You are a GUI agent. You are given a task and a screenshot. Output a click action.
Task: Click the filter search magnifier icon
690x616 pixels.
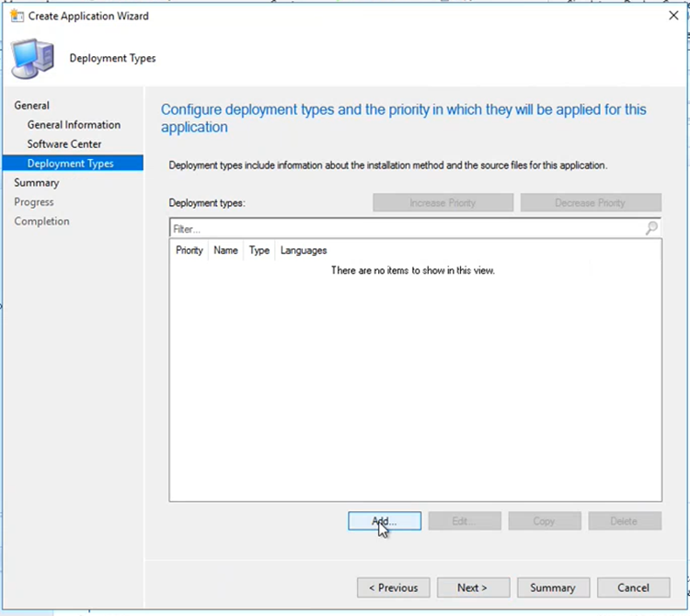651,228
